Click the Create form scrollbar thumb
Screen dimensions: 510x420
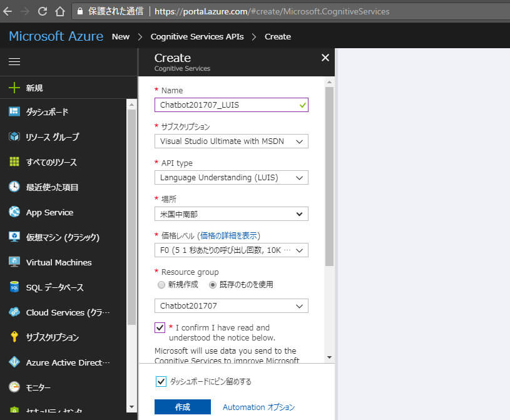(x=330, y=177)
